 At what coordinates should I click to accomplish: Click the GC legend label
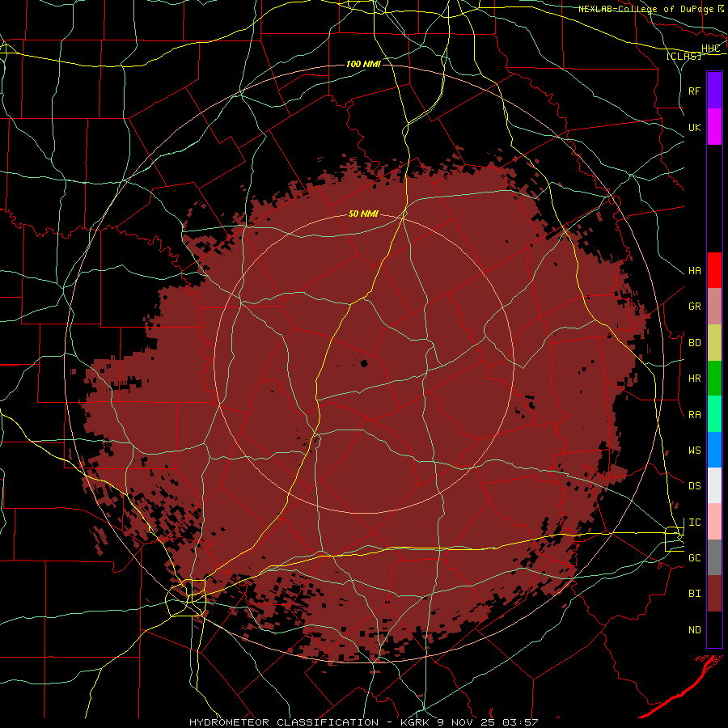pyautogui.click(x=694, y=558)
